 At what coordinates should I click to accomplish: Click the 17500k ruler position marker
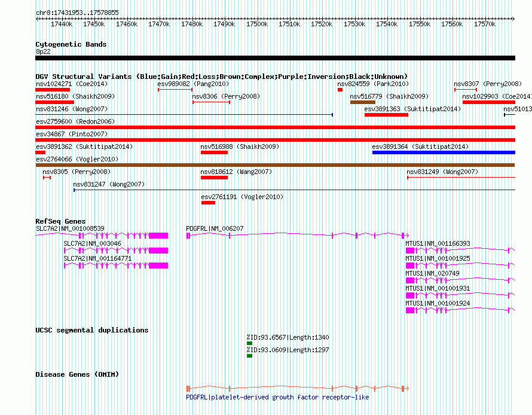coord(257,24)
